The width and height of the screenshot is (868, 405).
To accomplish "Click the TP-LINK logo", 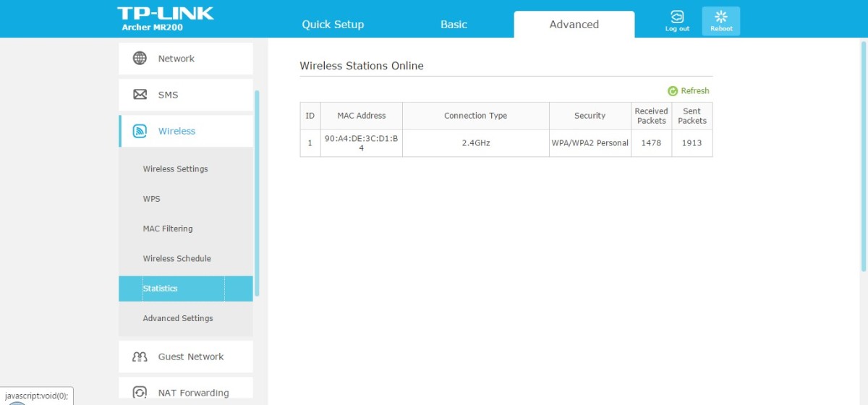I will click(x=166, y=14).
